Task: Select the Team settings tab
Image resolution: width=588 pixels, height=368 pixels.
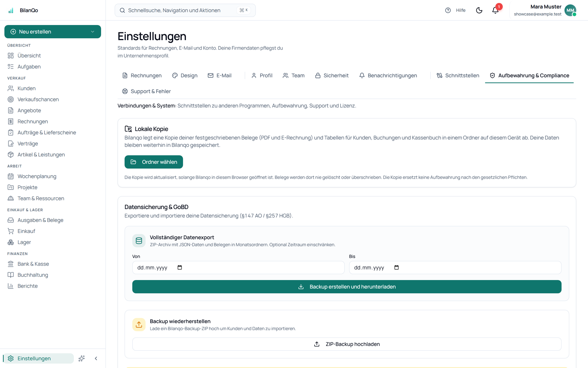Action: (x=294, y=75)
